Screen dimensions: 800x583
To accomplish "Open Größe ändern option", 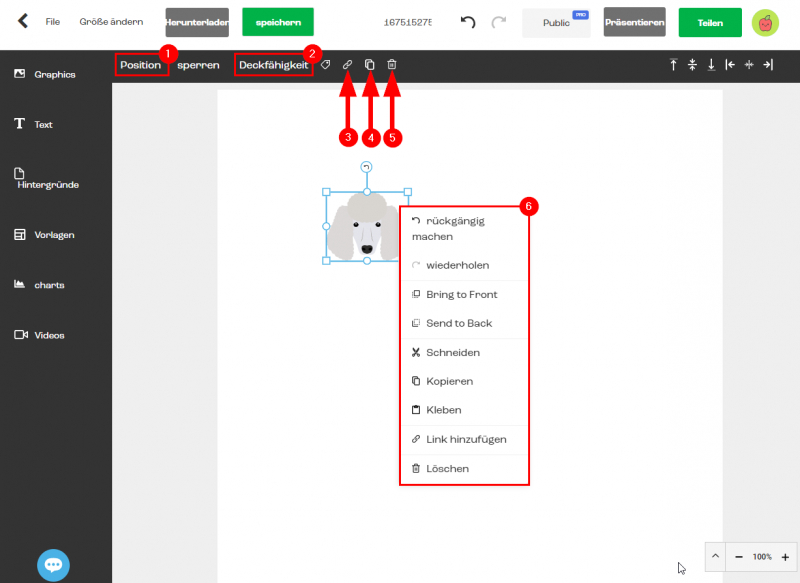I will (x=111, y=21).
